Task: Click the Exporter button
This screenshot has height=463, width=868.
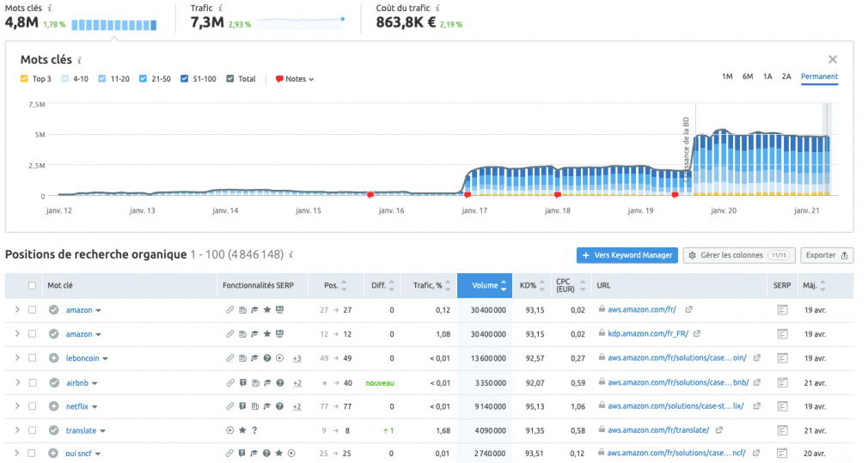Action: (827, 255)
